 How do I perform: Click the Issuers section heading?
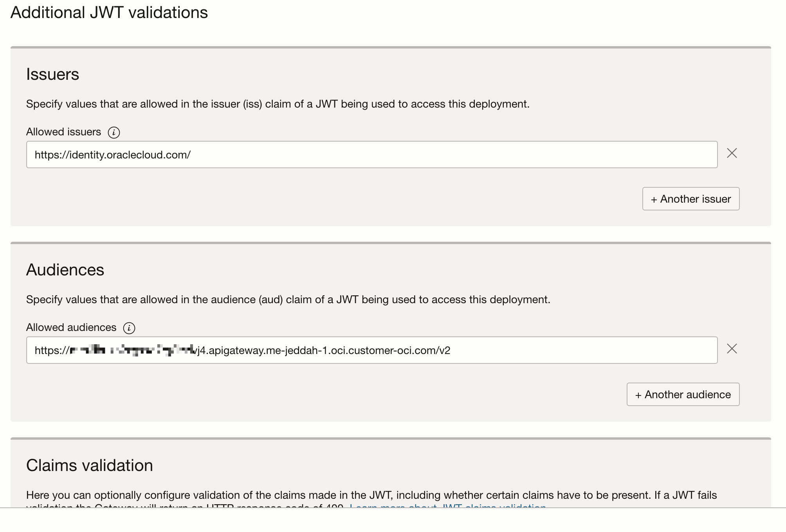pyautogui.click(x=52, y=74)
